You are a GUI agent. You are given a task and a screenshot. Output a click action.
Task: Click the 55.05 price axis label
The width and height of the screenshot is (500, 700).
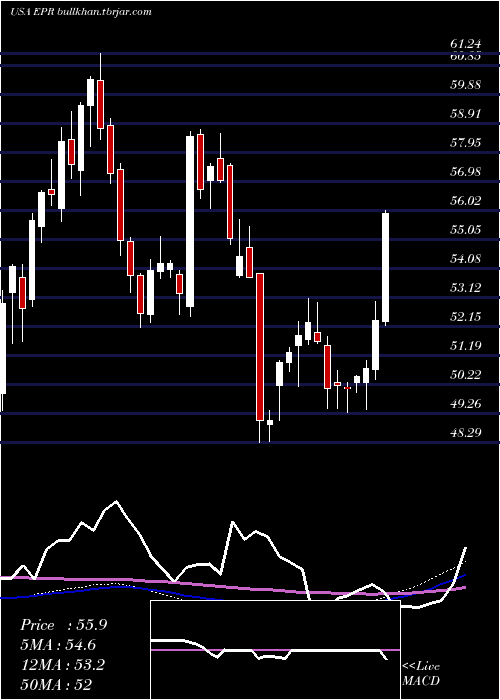pos(466,230)
